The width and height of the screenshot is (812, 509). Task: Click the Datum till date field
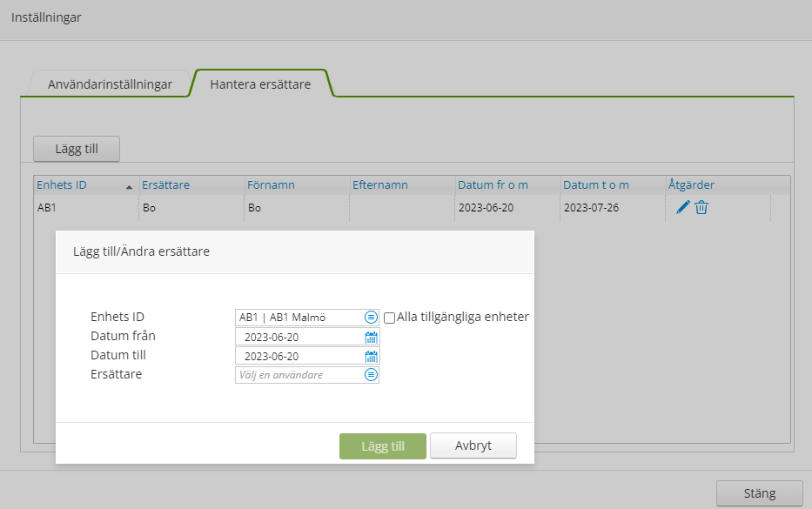click(299, 356)
